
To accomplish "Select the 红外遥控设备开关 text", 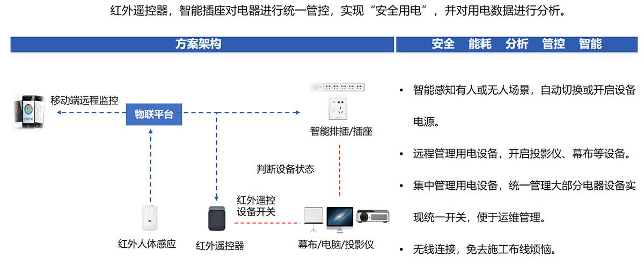I will (x=257, y=206).
